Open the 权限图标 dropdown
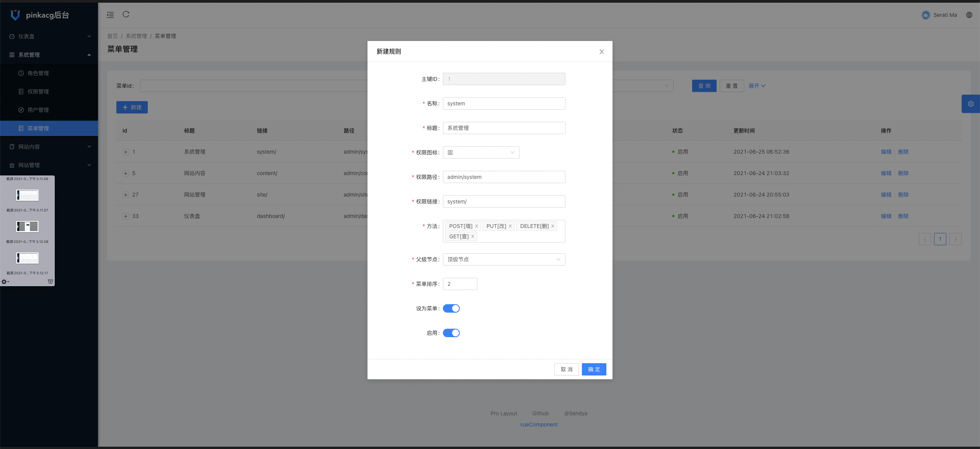 tap(481, 152)
